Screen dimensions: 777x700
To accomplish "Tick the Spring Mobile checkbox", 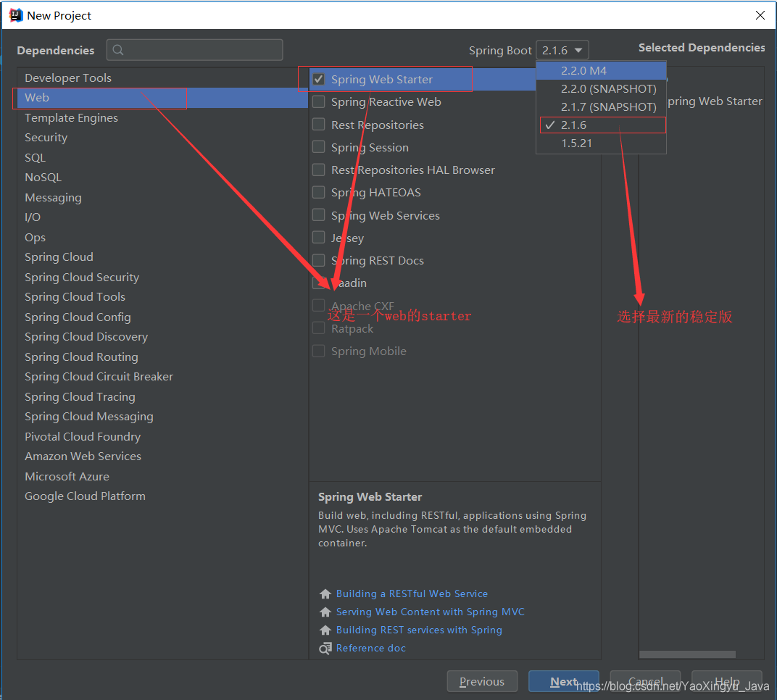I will coord(319,351).
